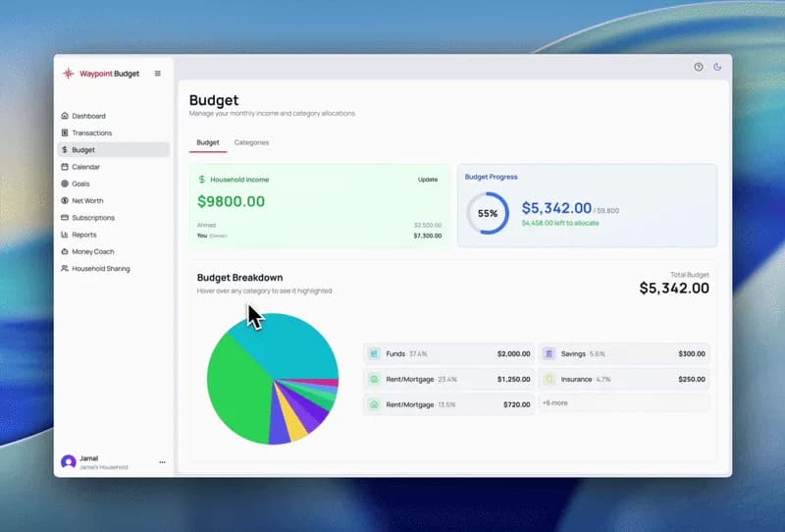The height and width of the screenshot is (532, 785).
Task: Click the 'You' income row showing $7,300.00
Action: click(x=320, y=236)
